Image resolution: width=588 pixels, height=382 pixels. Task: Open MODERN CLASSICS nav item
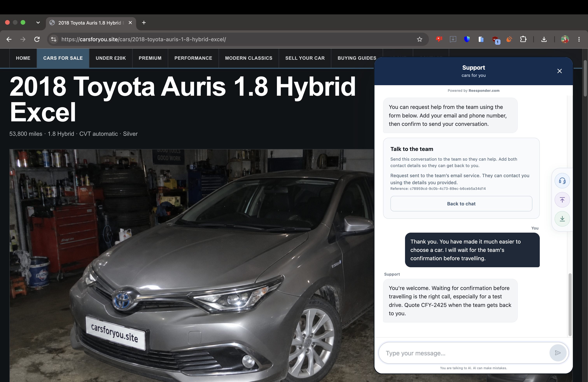coord(248,58)
